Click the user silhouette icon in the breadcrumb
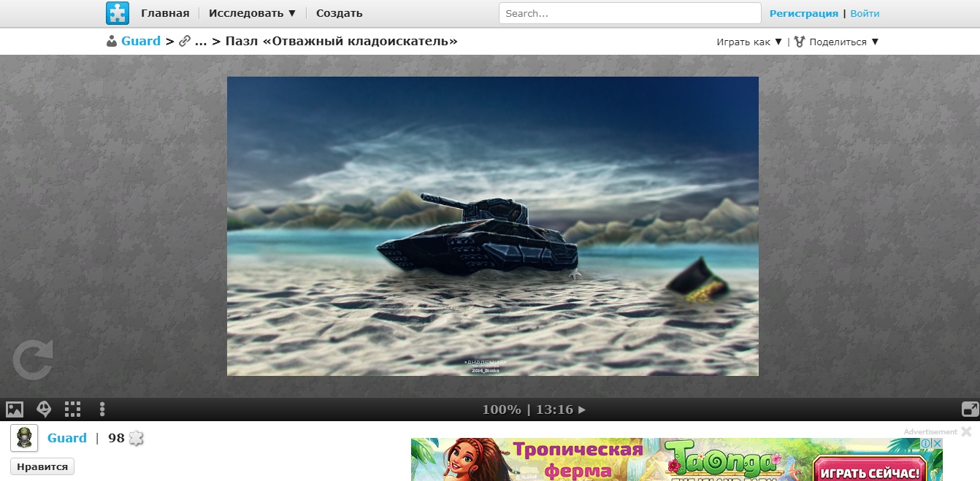980x481 pixels. [x=112, y=42]
